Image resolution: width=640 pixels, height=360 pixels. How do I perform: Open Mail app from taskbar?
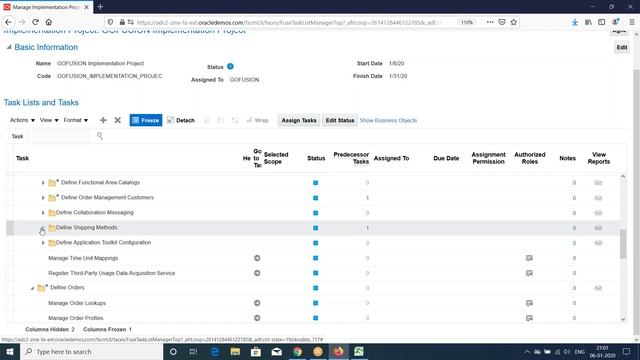coord(276,351)
